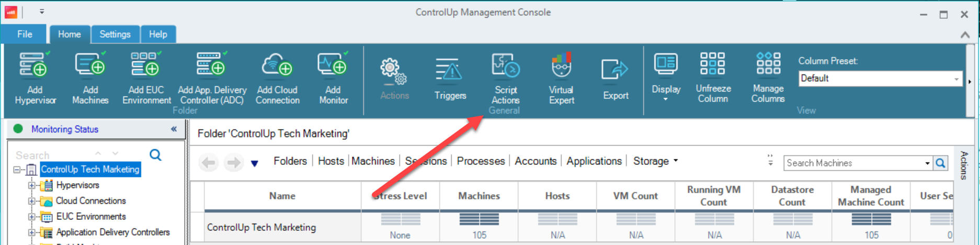Sort by the VM Count column
Viewport: 980px width, 245px height.
pos(635,196)
